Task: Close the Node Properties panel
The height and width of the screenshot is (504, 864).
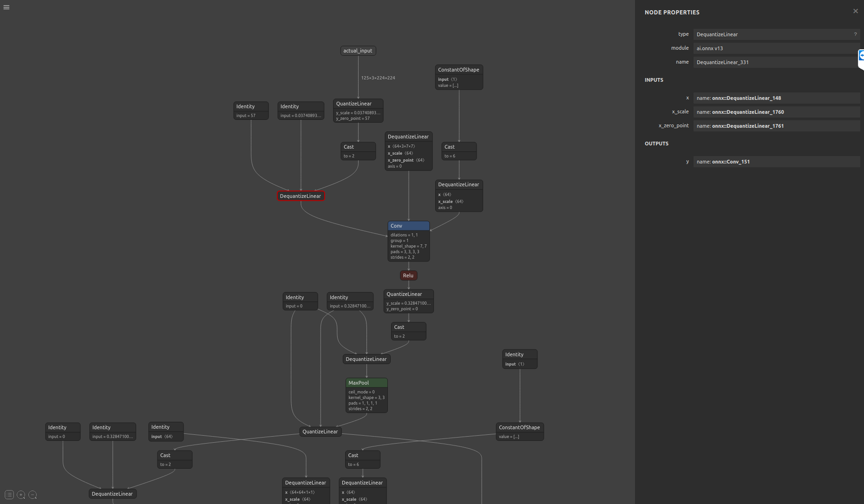Action: [855, 11]
